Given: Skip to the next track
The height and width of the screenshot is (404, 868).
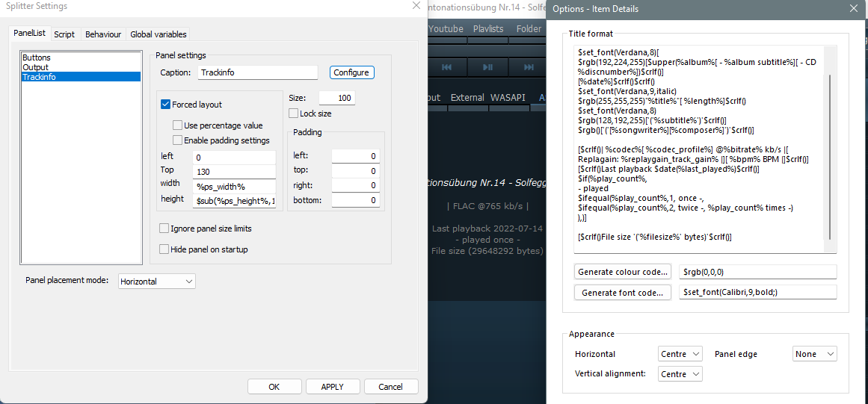Looking at the screenshot, I should (x=529, y=67).
